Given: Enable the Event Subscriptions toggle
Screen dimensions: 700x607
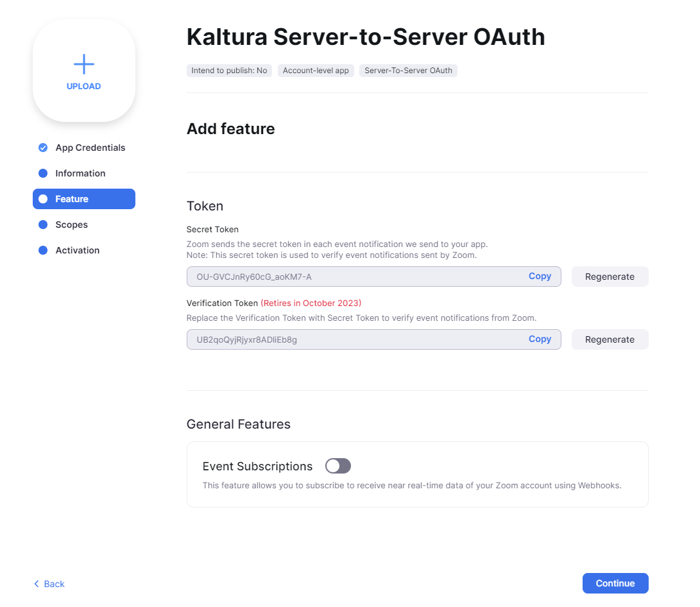Looking at the screenshot, I should (x=338, y=466).
